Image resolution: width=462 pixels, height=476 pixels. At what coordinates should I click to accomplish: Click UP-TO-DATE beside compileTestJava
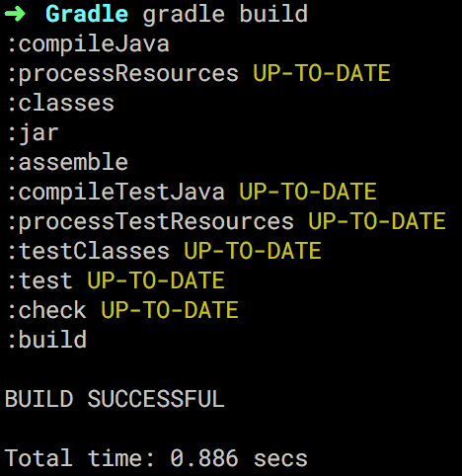pos(308,192)
